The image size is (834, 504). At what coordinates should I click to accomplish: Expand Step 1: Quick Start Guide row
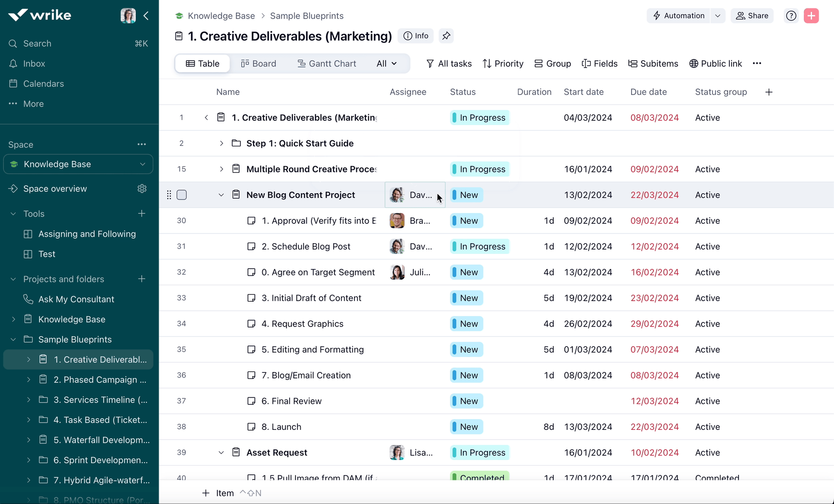click(221, 144)
